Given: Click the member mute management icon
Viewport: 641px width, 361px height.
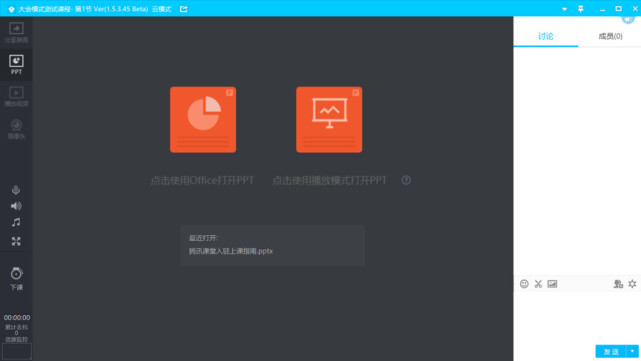Looking at the screenshot, I should [x=618, y=284].
